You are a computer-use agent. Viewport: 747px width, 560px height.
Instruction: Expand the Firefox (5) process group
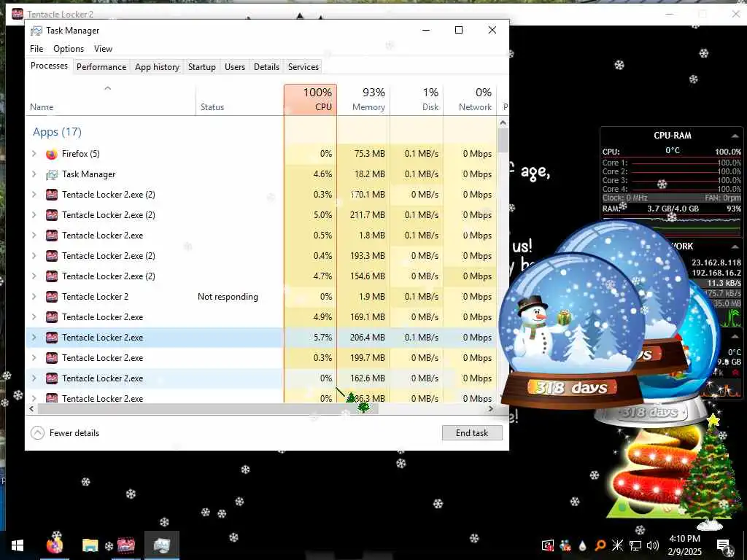click(34, 154)
